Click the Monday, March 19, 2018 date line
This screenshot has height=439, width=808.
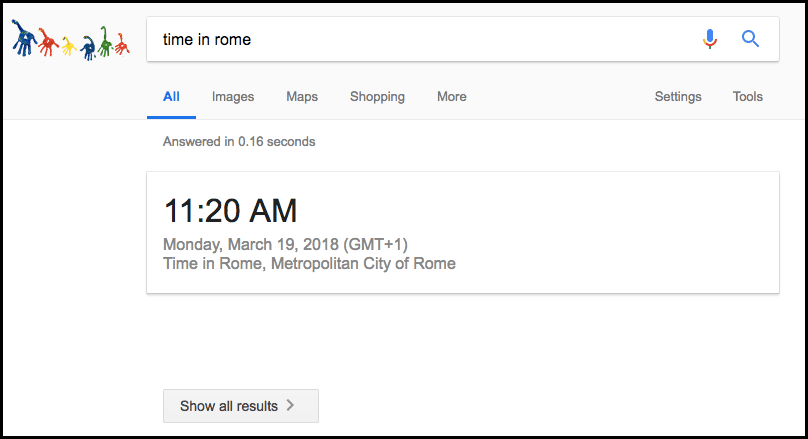coord(285,245)
